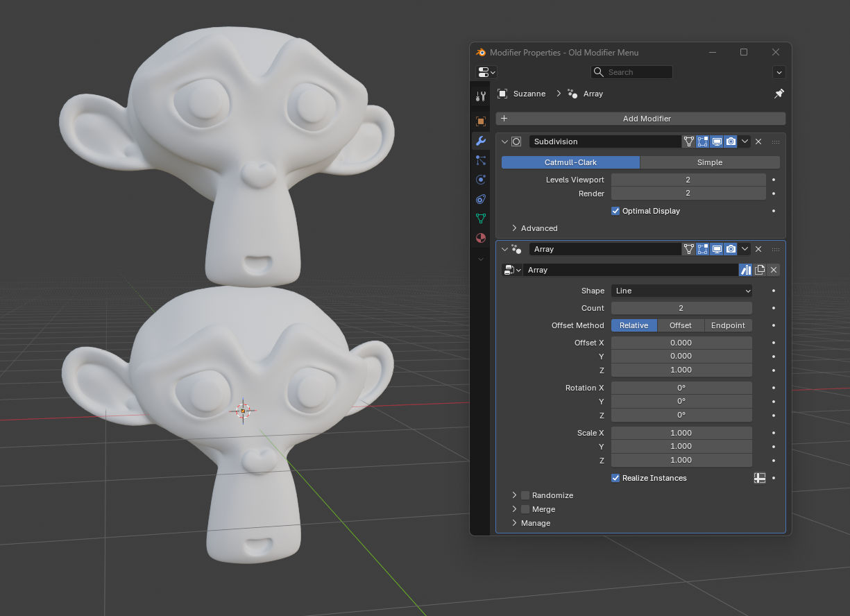Screen dimensions: 850x616
Task: Animate Count using its dot decorator
Action: (x=774, y=308)
